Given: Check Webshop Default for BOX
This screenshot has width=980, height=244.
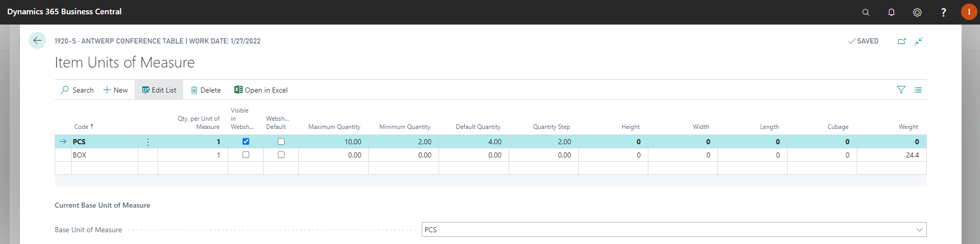Looking at the screenshot, I should (x=281, y=155).
